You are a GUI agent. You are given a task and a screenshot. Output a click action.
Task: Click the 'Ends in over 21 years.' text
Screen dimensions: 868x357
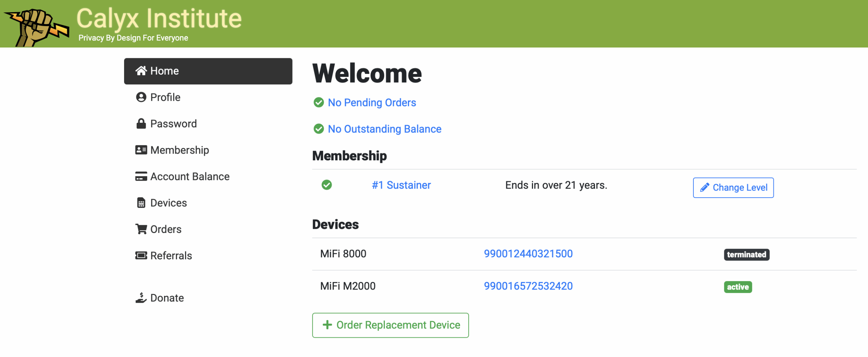point(556,185)
